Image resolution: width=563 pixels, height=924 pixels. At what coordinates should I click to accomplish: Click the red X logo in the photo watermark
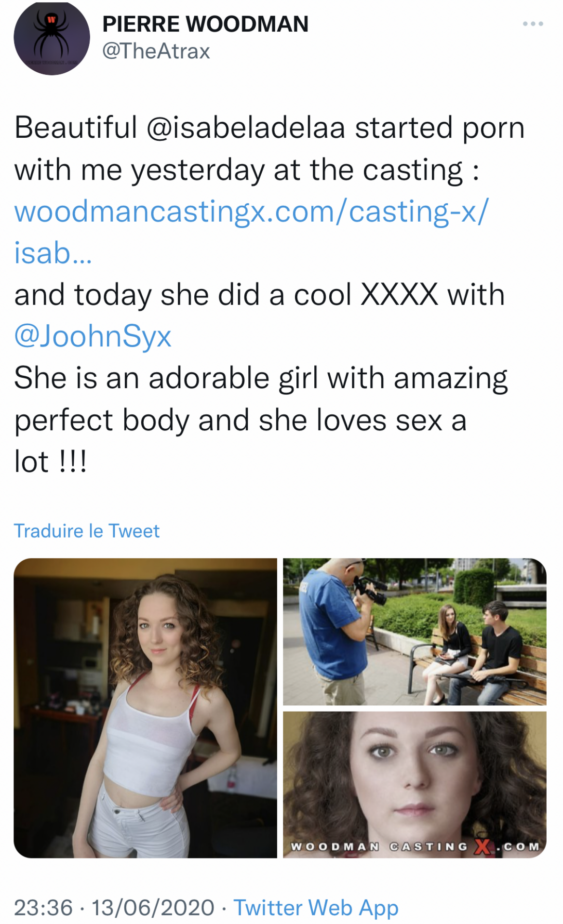483,846
